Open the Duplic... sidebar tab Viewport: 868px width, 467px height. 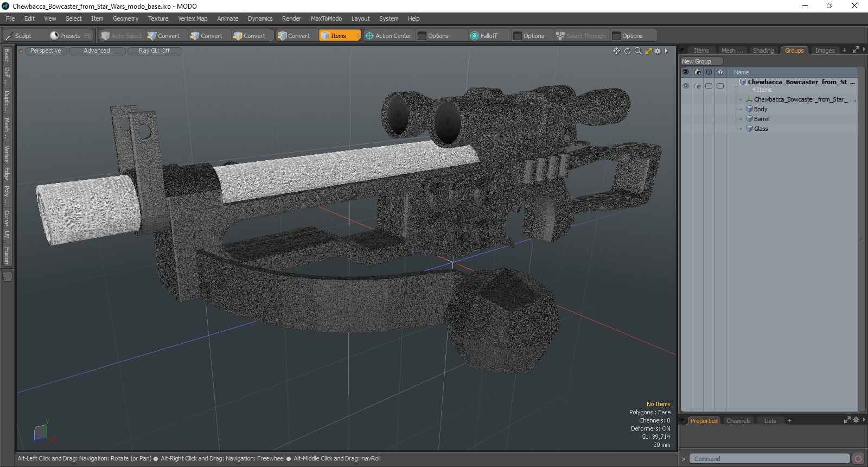tap(7, 102)
